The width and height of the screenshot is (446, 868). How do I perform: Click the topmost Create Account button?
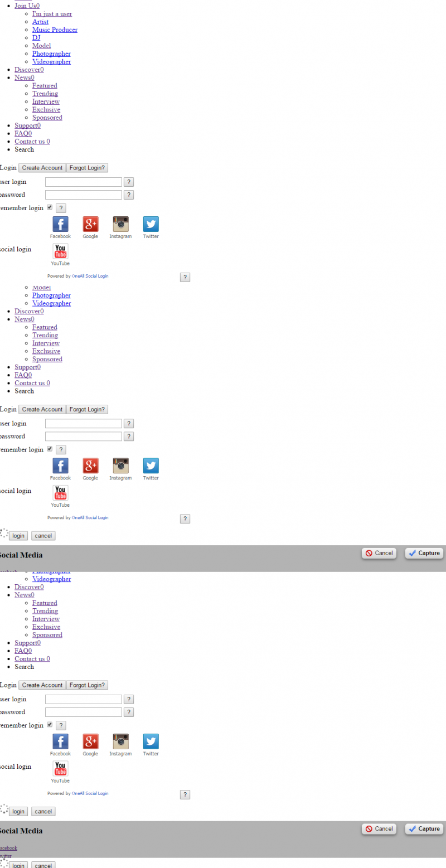click(x=42, y=168)
